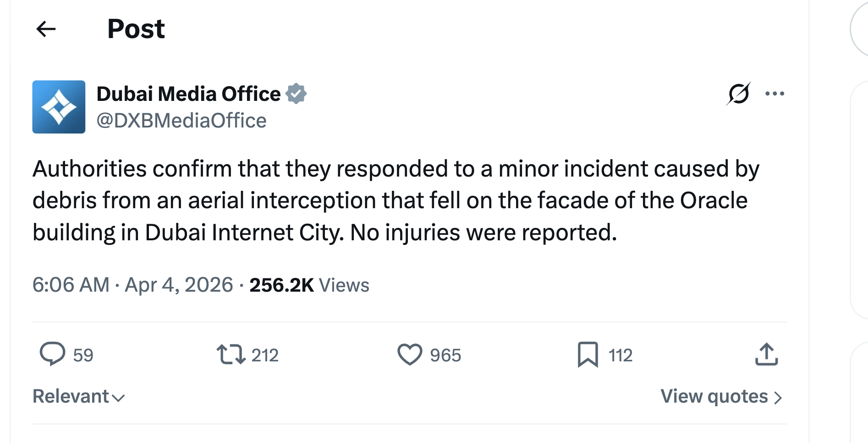Viewport: 868px width, 443px height.
Task: Open View quotes
Action: [720, 396]
